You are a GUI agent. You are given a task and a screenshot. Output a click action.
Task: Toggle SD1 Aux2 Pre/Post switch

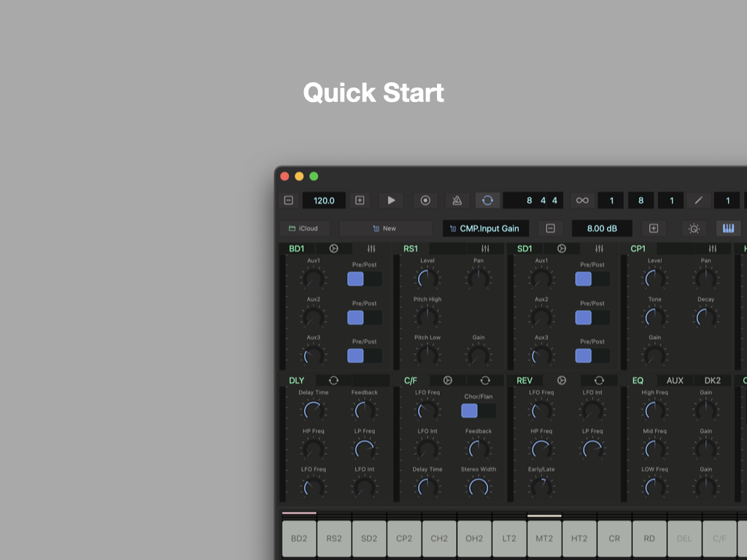[x=592, y=318]
